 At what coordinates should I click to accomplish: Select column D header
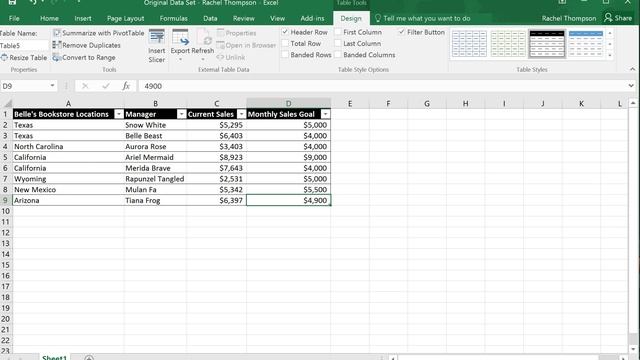coord(289,103)
